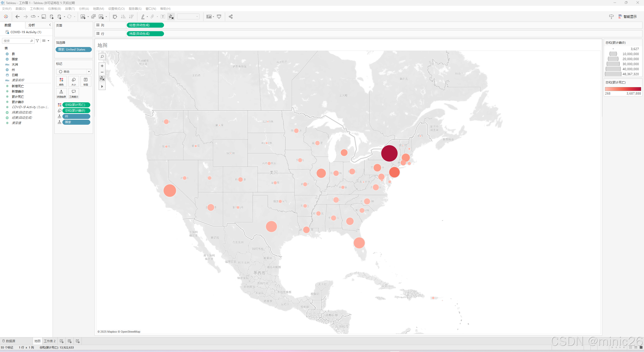Viewport: 644px width, 352px height.
Task: Click the swap rows and columns icon
Action: 115,17
